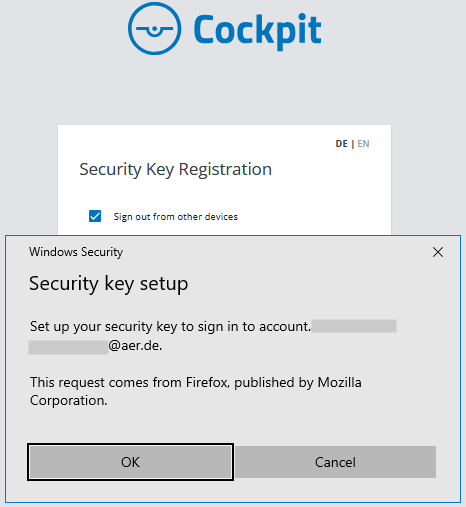Cancel the security key setup
The width and height of the screenshot is (466, 507).
[335, 462]
